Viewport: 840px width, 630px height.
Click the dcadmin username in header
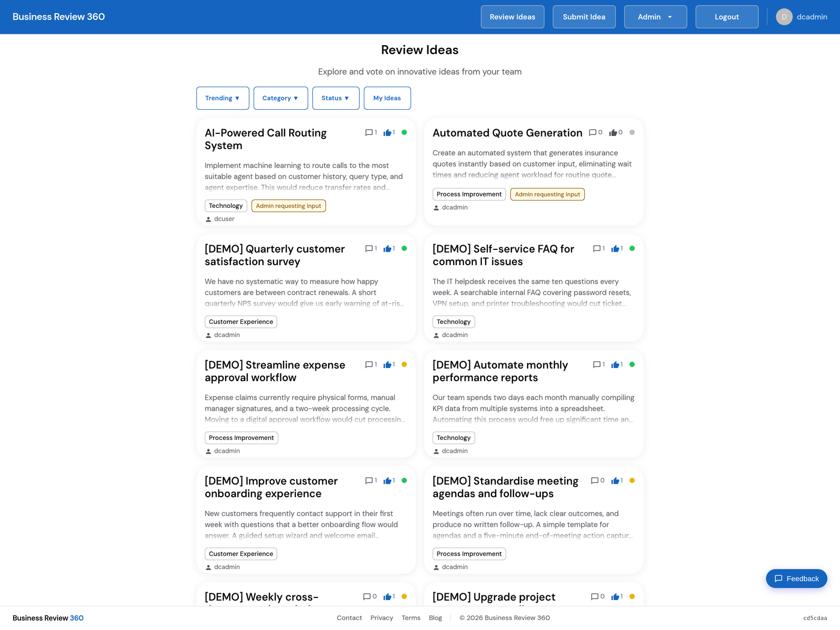(812, 17)
